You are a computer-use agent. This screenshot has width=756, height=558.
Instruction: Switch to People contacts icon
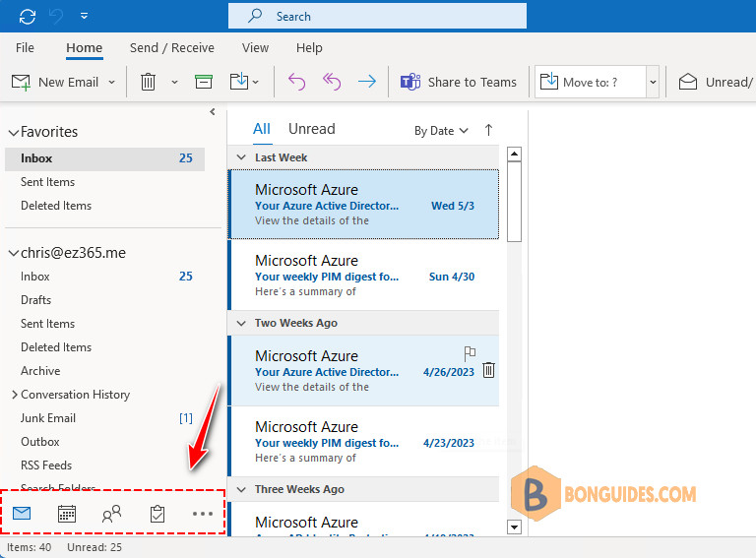111,514
